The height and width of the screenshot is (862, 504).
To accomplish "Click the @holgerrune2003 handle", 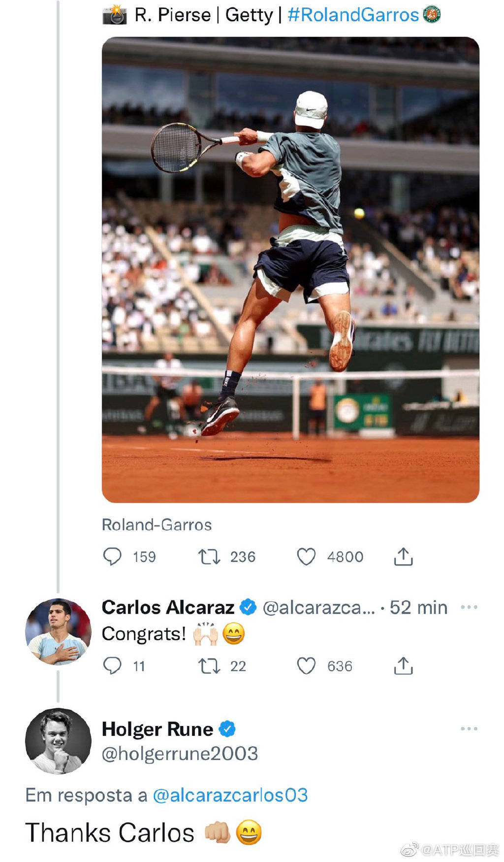I will pos(180,754).
